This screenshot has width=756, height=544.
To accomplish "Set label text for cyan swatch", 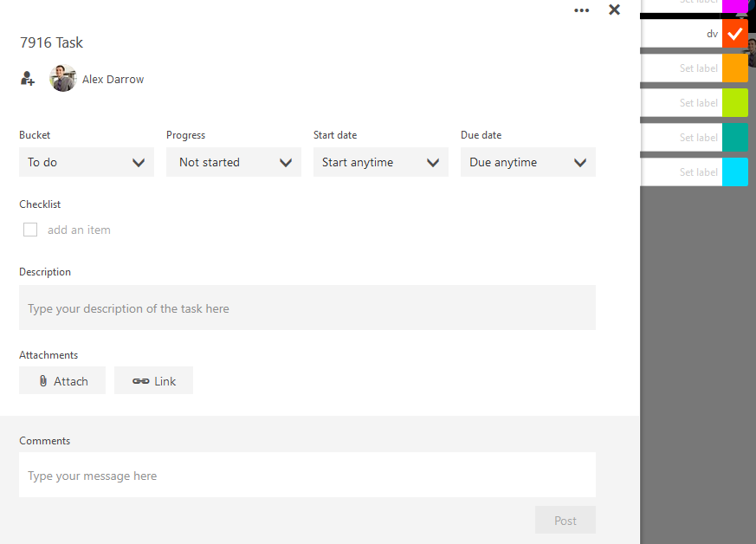I will click(682, 172).
